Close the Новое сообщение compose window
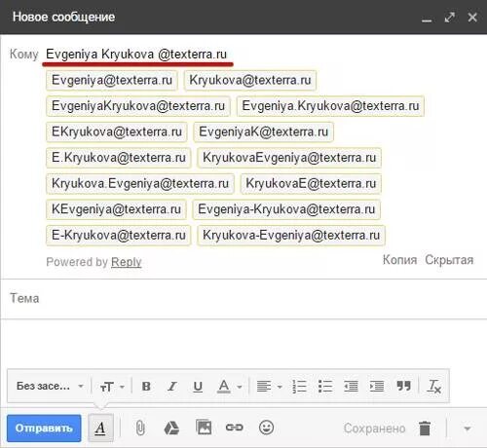The width and height of the screenshot is (487, 448). [472, 18]
